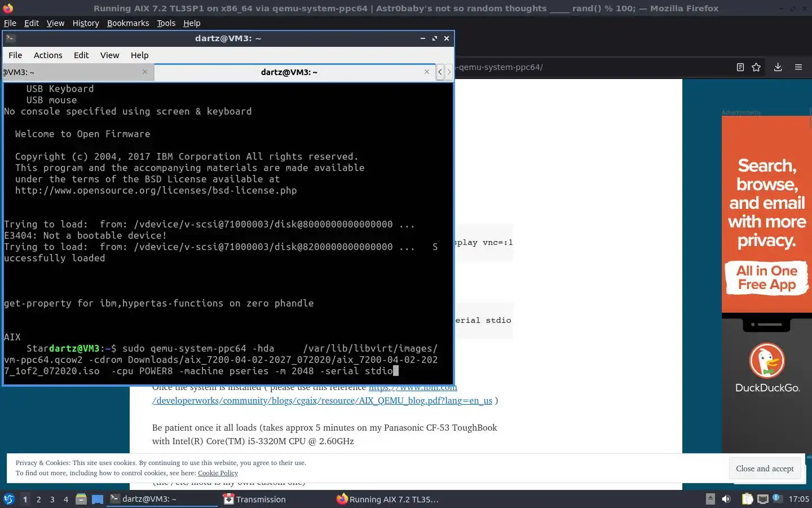Open Firefox hamburger application menu
Viewport: 812px width, 508px height.
pos(798,67)
